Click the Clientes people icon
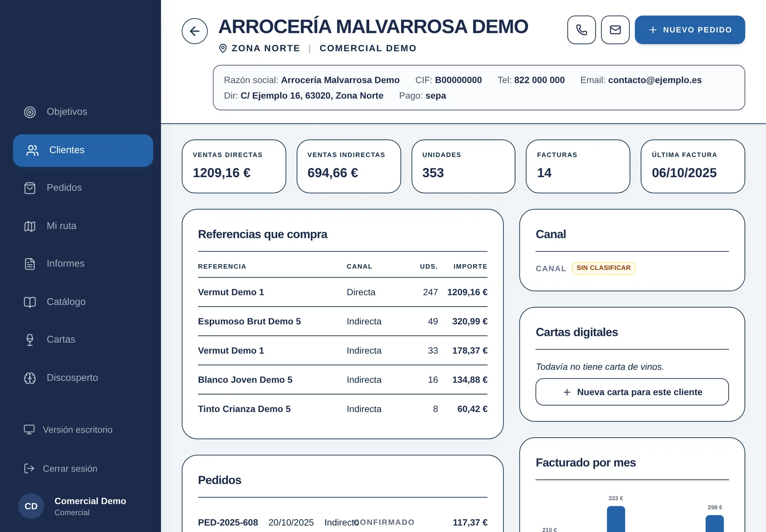 [33, 150]
